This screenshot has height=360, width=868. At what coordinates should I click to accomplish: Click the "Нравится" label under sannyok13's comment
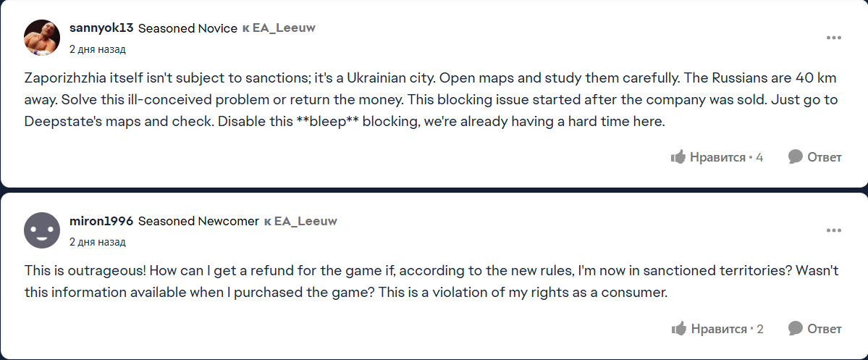[x=717, y=157]
